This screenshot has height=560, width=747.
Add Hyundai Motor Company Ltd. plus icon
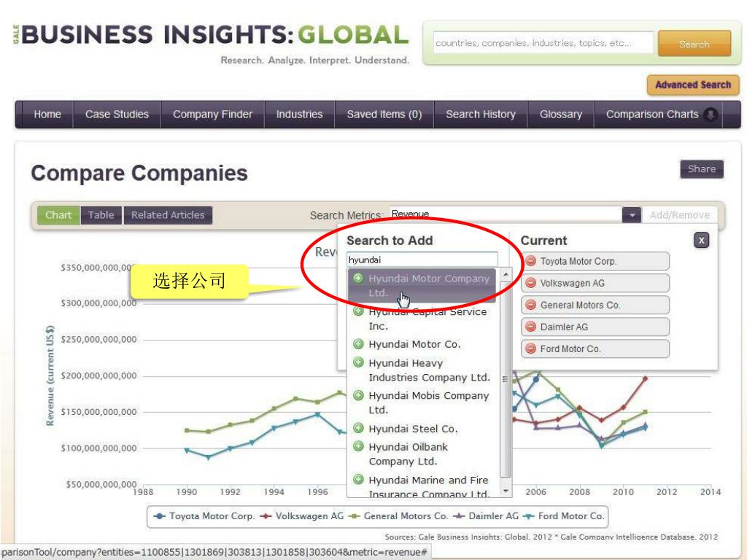(358, 278)
